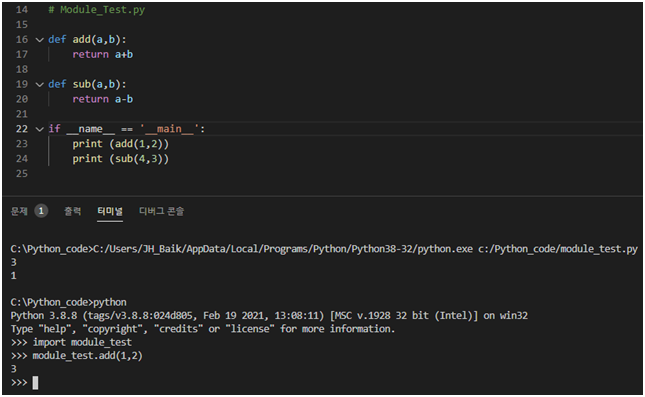Viewport: 645px width, 397px height.
Task: Click '>>> import module_test' terminal line
Action: 71,342
